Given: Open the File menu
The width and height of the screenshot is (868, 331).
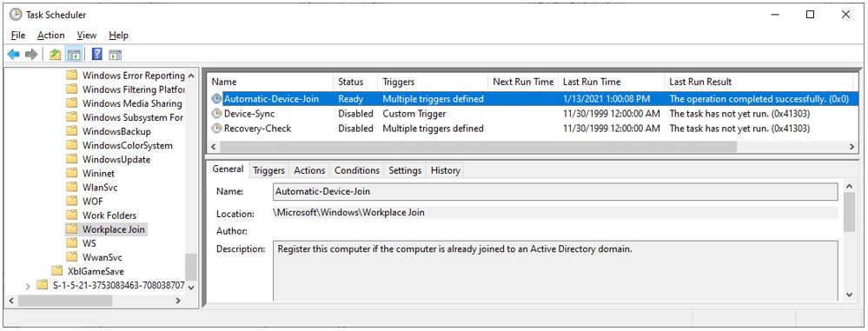Looking at the screenshot, I should (x=18, y=36).
